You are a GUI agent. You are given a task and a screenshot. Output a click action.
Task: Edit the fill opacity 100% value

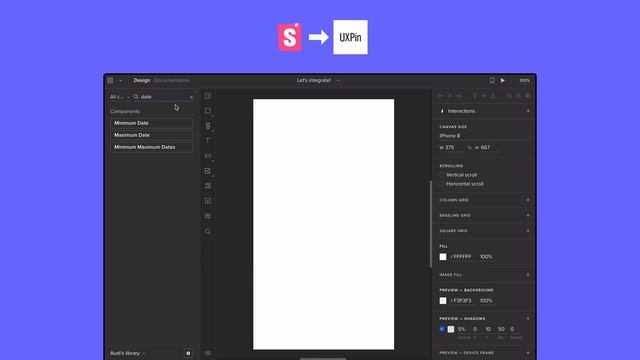[486, 257]
